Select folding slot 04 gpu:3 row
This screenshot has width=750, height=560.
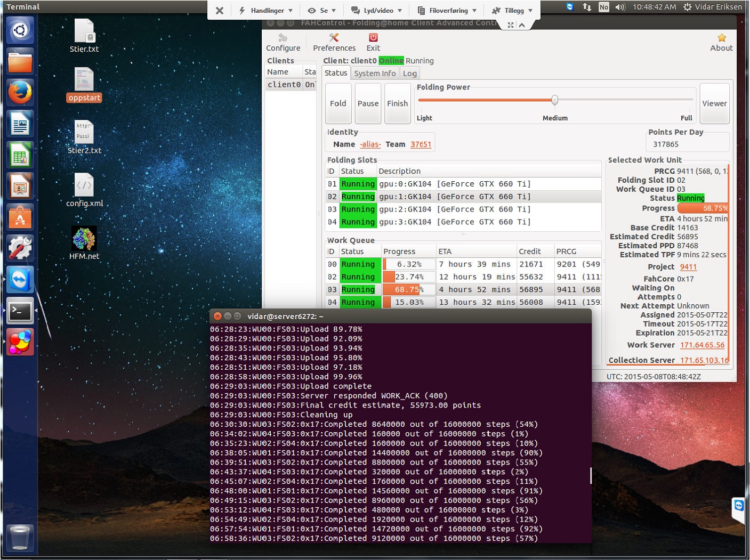(x=464, y=222)
